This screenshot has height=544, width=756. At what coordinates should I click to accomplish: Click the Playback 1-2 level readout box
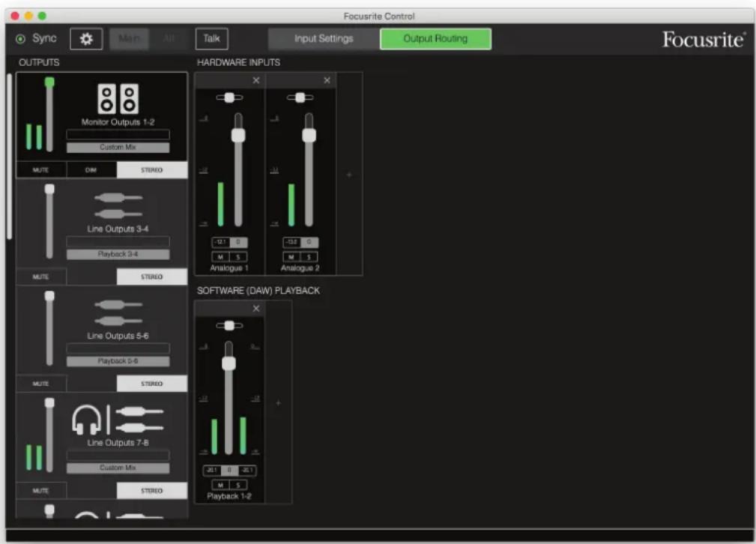pos(229,471)
